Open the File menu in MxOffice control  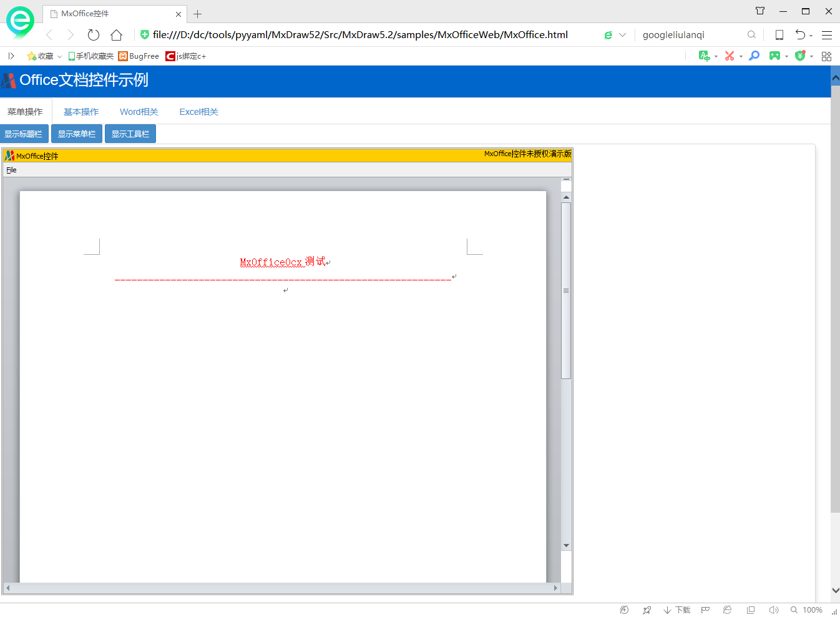click(x=11, y=170)
